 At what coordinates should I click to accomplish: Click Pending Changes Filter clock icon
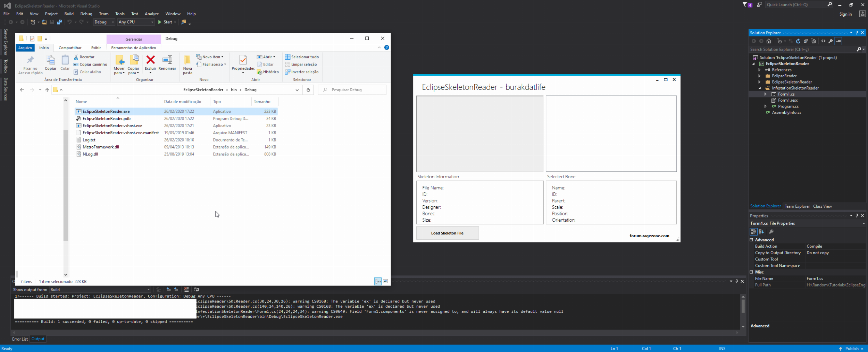click(x=780, y=41)
